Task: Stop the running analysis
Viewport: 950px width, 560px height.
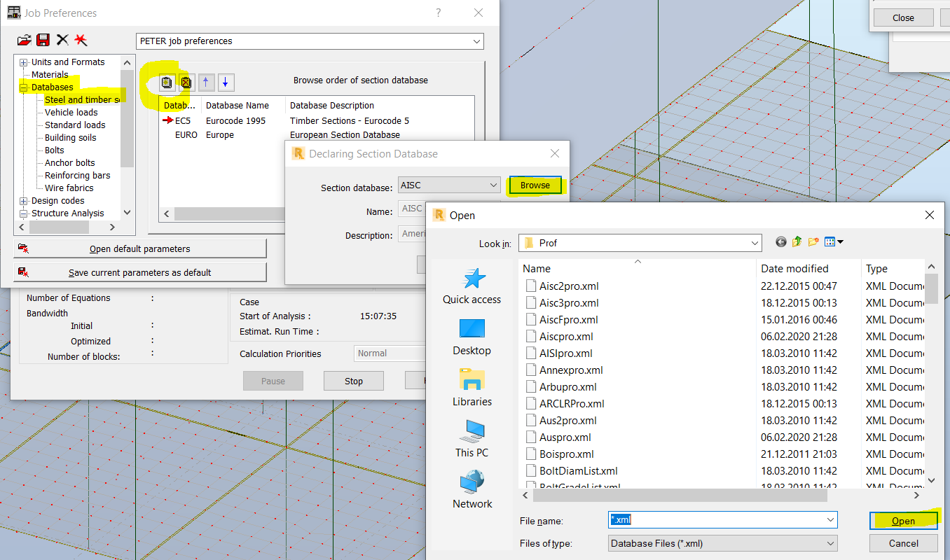Action: pos(353,380)
